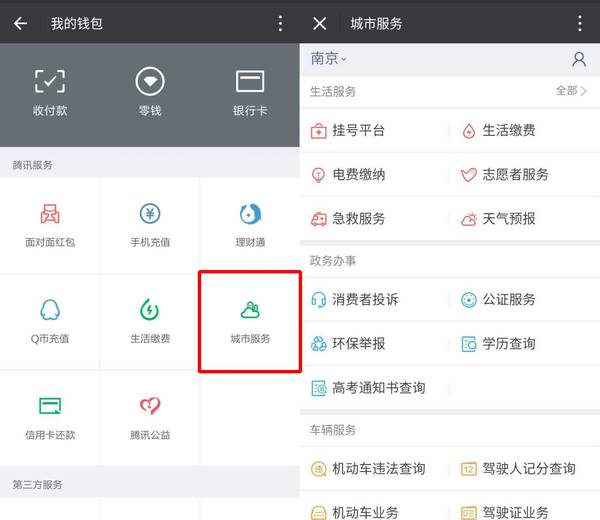Expand the 南京 city dropdown
Screen dimensions: 600x520
328,59
